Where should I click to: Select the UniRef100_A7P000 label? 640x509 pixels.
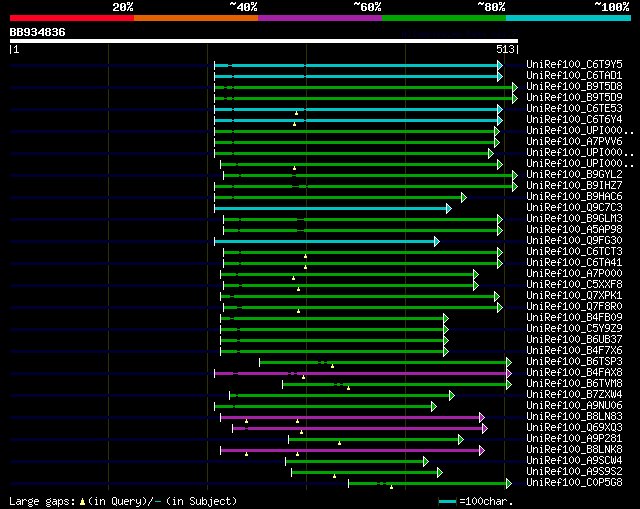pos(574,273)
